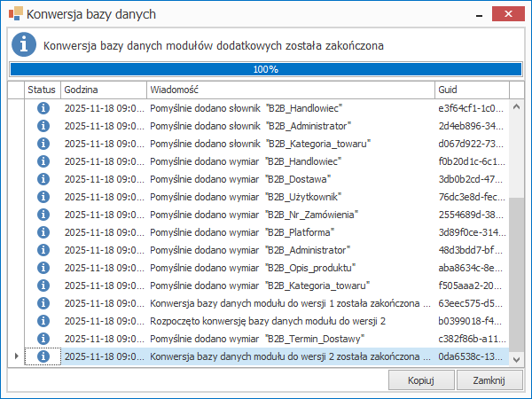Click the info icon in the B2B_Handlowiec słownik row
Screen dimensions: 532x399
point(43,107)
